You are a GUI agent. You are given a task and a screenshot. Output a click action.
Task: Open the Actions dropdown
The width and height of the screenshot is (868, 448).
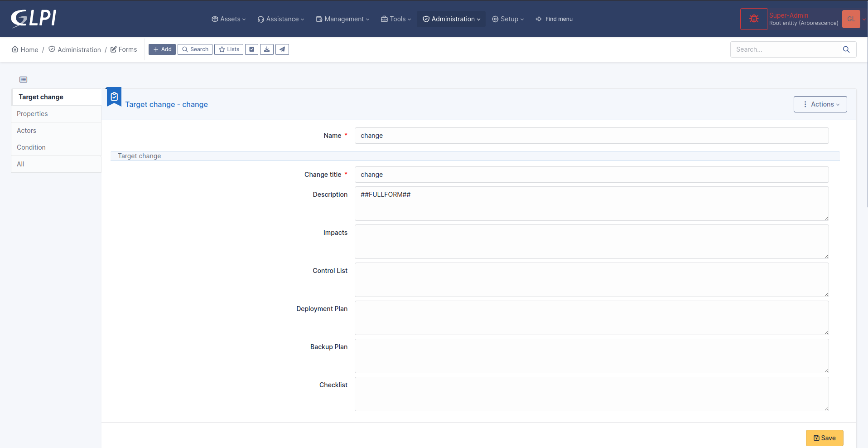point(820,104)
